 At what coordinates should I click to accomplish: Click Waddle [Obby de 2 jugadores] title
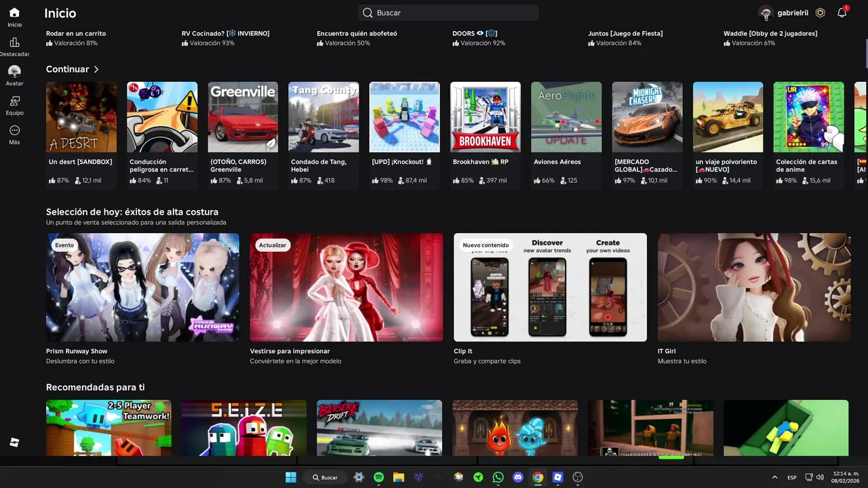770,33
